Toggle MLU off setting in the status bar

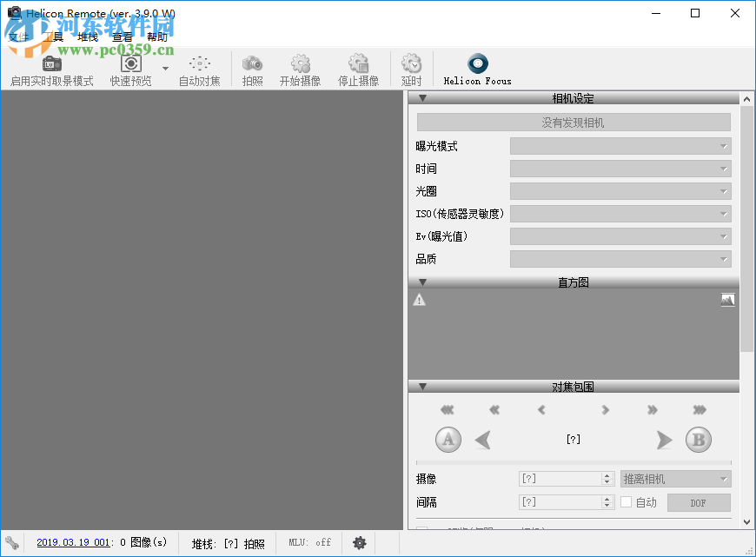point(310,542)
